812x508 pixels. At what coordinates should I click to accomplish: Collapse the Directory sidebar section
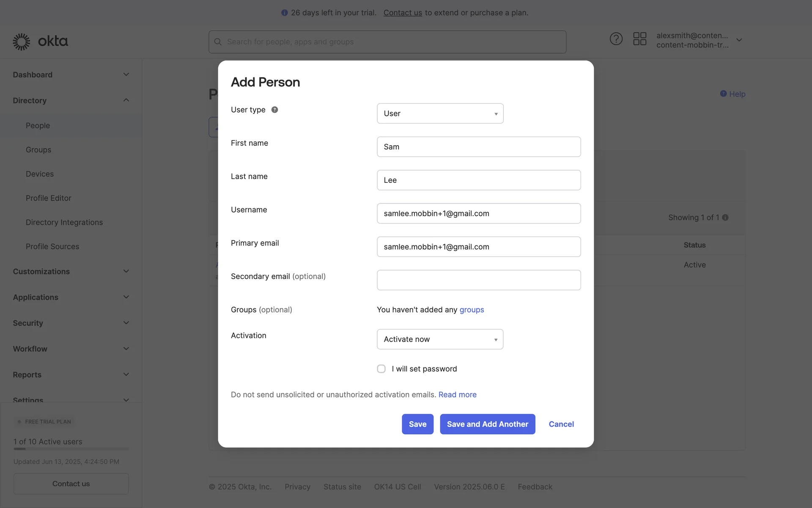126,100
